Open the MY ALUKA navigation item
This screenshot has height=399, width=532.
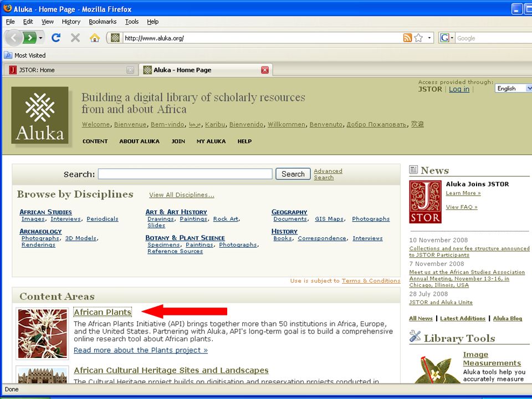pos(211,141)
